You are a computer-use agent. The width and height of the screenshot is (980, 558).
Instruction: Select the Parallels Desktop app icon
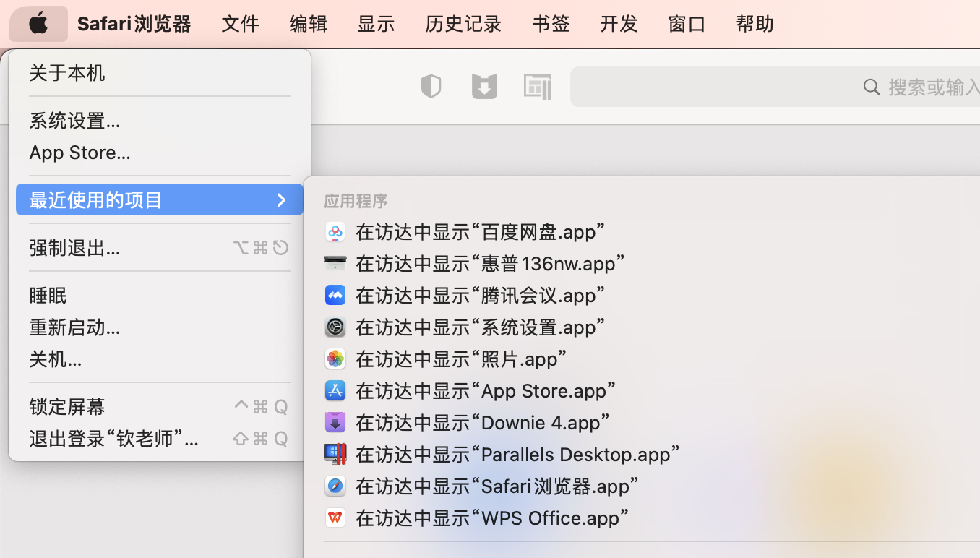335,454
